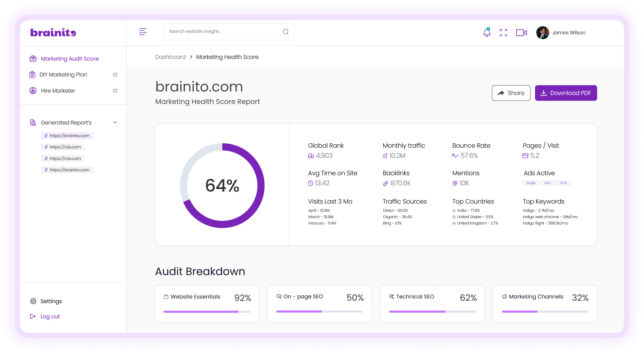Click Website Essentials progress bar
The height and width of the screenshot is (353, 644).
207,312
